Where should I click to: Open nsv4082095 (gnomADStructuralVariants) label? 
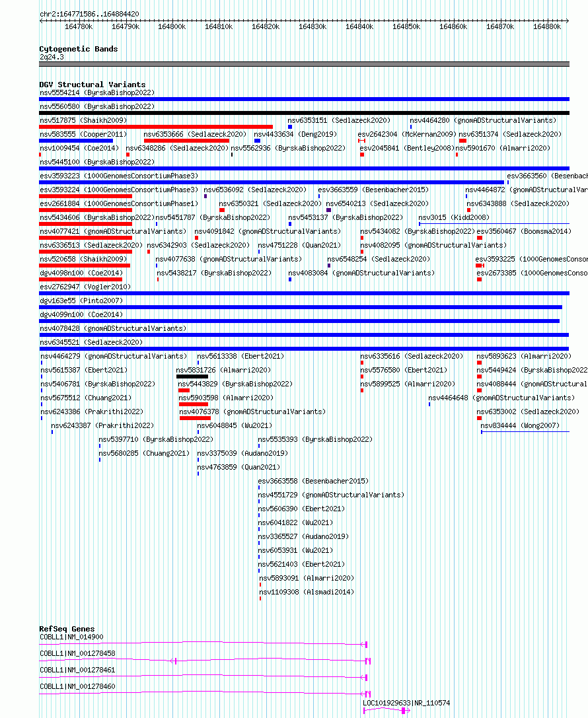click(x=433, y=245)
